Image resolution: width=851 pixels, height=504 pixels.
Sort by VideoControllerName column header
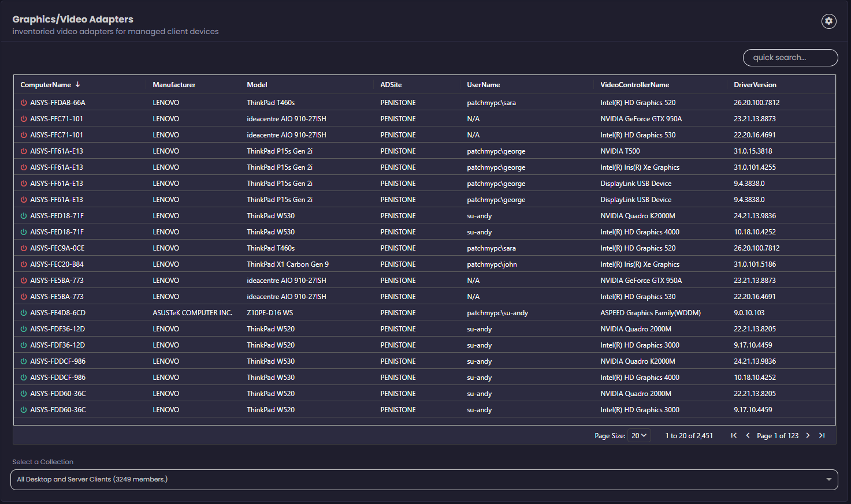[x=634, y=85]
